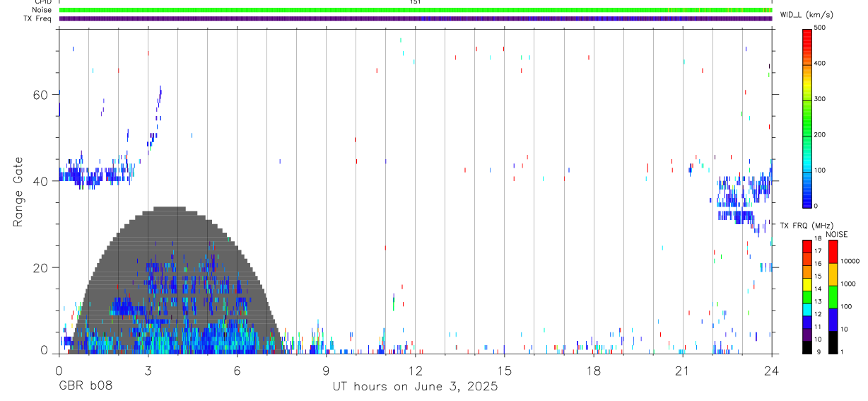Click the 'TX Freq' row label at top left

[x=37, y=18]
